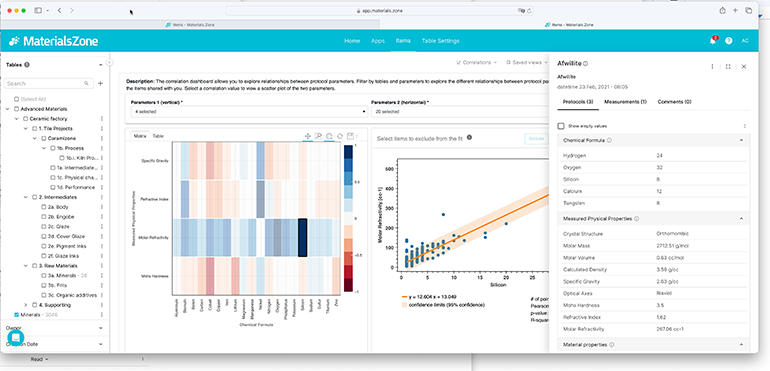This screenshot has height=371, width=770.
Task: Click the Exclude button
Action: (536, 139)
